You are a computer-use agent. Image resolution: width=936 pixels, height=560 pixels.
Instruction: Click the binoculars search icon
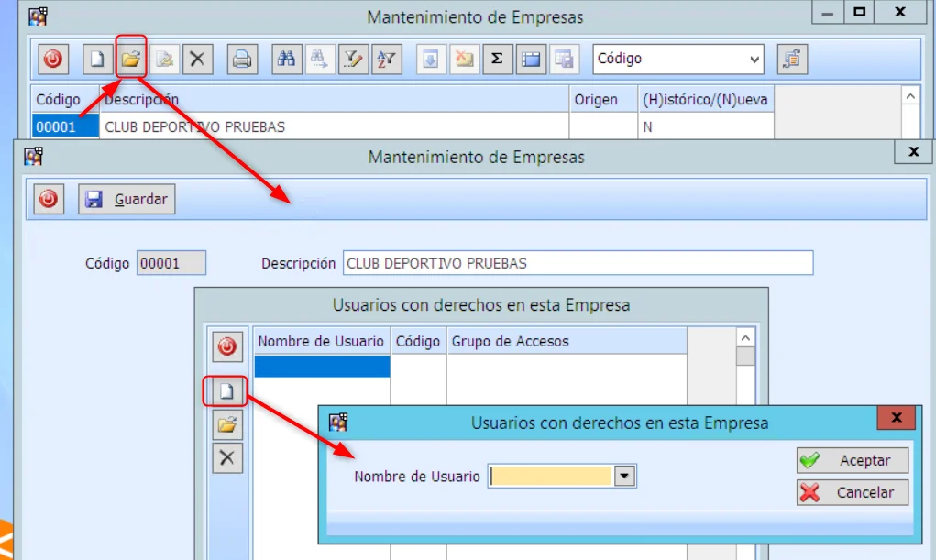(286, 60)
